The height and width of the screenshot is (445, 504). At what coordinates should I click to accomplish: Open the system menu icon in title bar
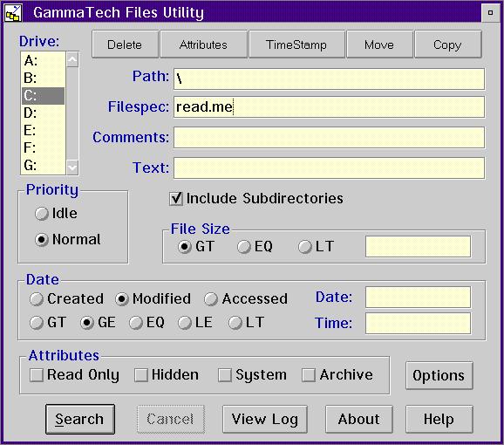13,13
